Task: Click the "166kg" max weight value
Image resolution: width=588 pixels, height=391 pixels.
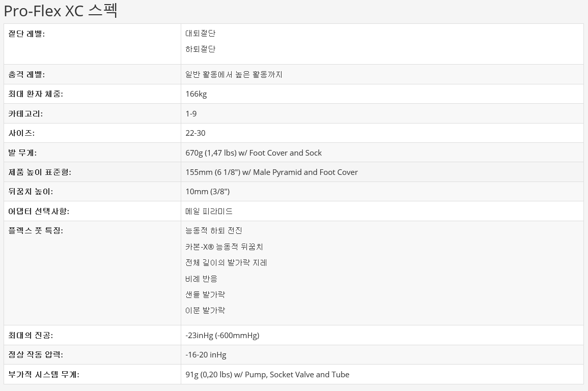Action: [196, 94]
